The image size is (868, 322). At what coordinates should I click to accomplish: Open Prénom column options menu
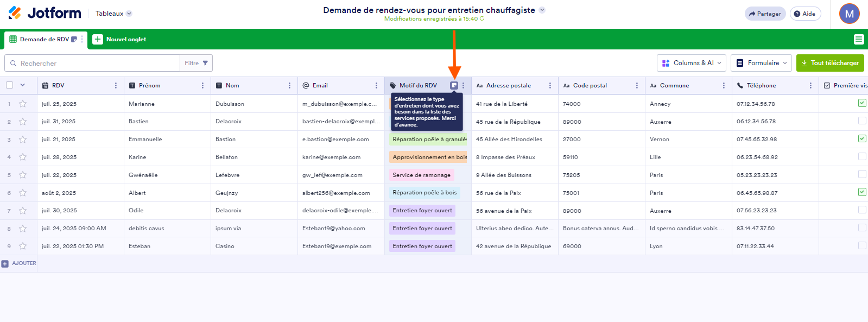point(202,85)
